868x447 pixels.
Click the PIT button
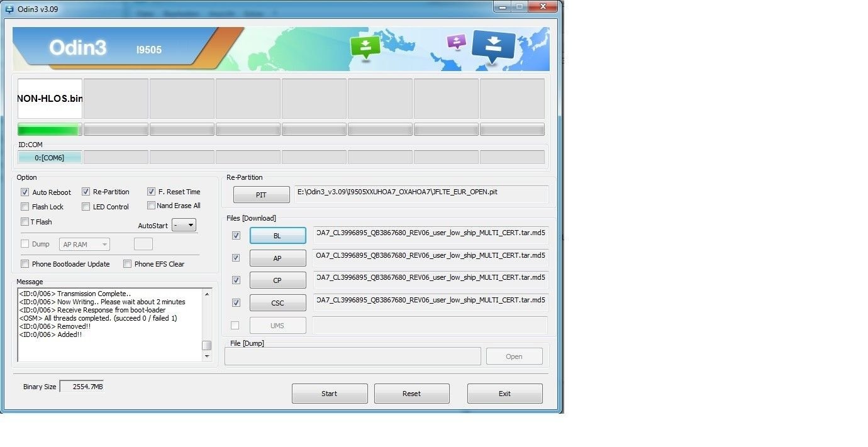click(x=261, y=195)
